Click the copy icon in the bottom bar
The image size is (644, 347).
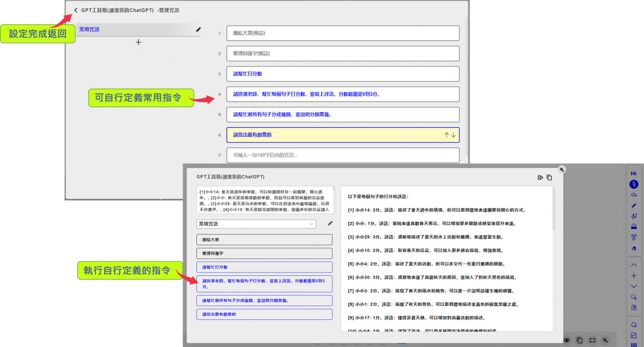[x=580, y=340]
